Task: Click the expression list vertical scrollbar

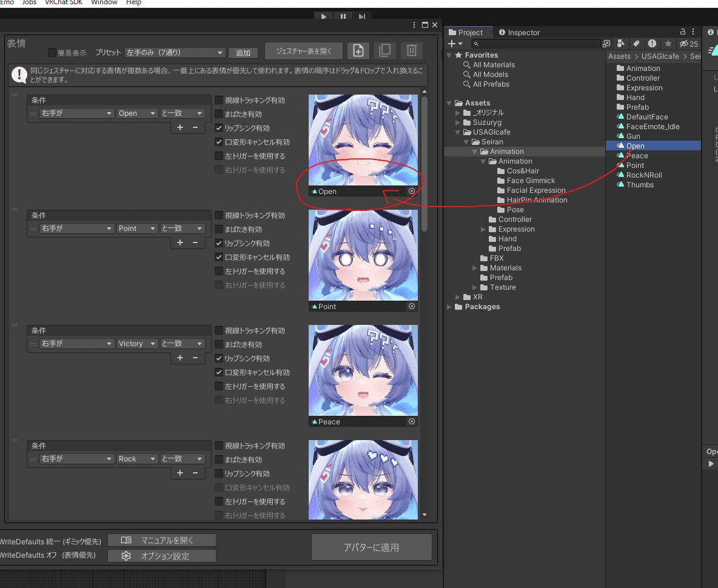Action: tap(424, 163)
